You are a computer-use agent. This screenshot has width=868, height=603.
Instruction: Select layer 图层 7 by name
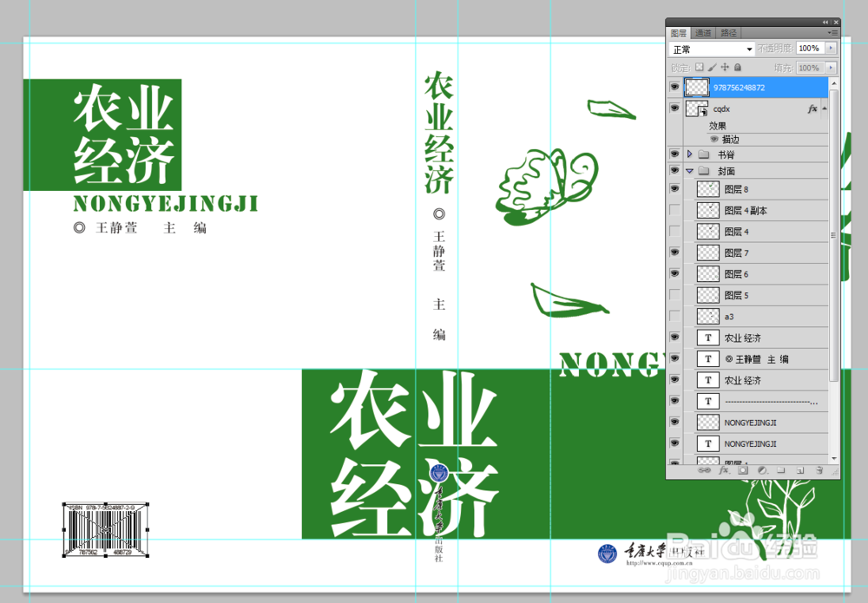pos(736,252)
